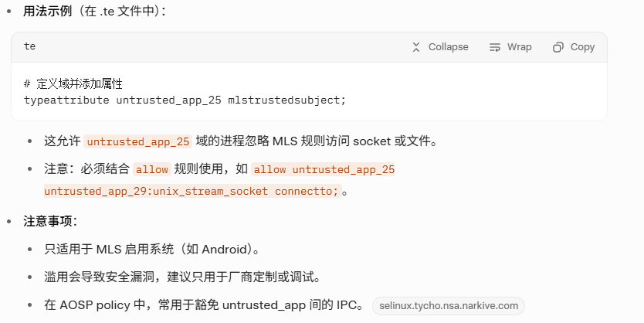
Task: Click the Collapse arrows icon
Action: [416, 47]
